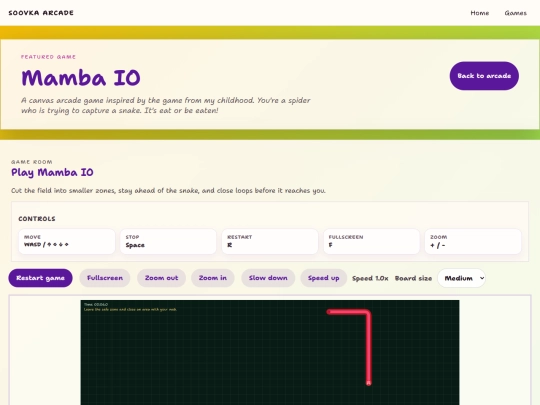Click the Move WASD control card

click(x=67, y=241)
